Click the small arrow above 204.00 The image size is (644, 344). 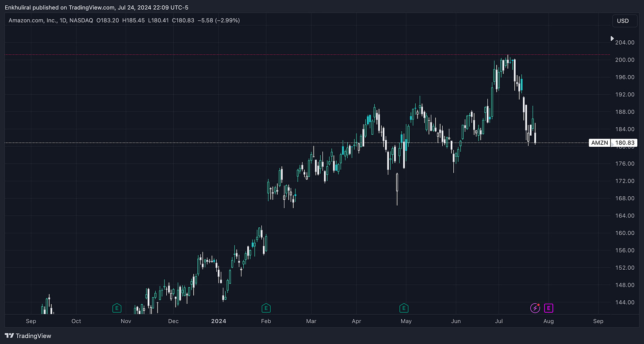(x=612, y=38)
